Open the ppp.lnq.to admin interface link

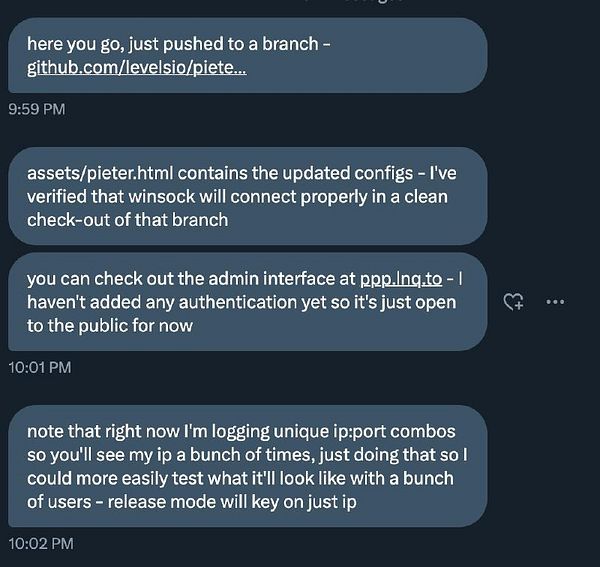tap(401, 279)
